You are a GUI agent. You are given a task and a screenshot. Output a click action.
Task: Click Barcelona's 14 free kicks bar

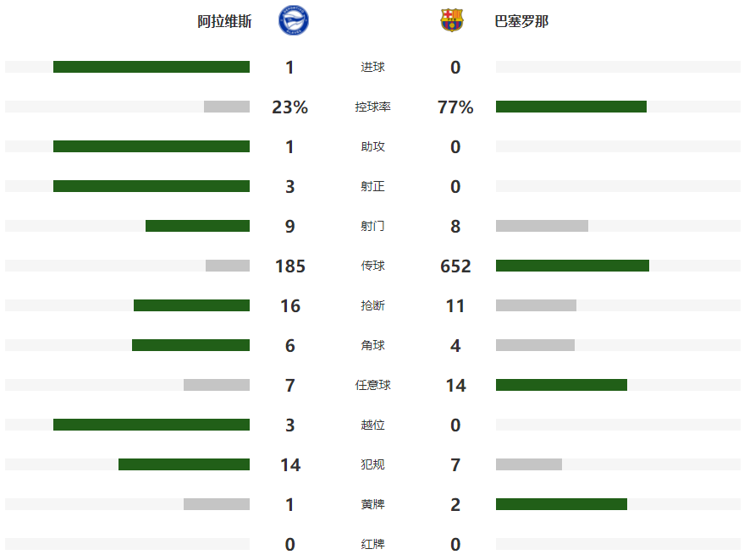[561, 385]
